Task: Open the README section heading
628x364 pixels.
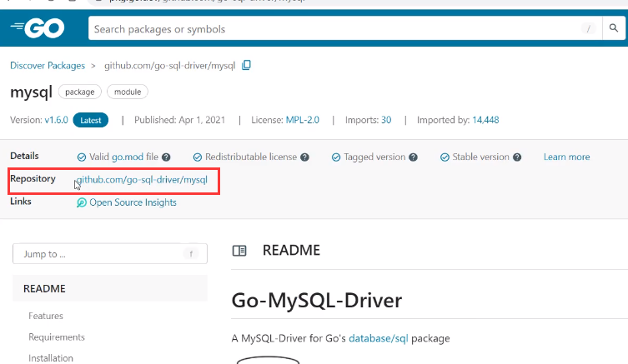Action: click(x=291, y=251)
